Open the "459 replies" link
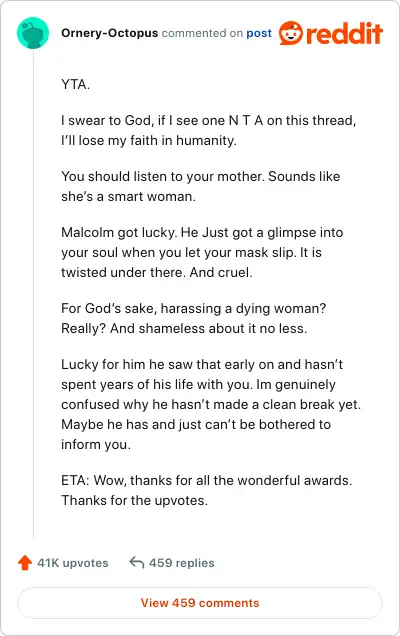 pos(181,563)
